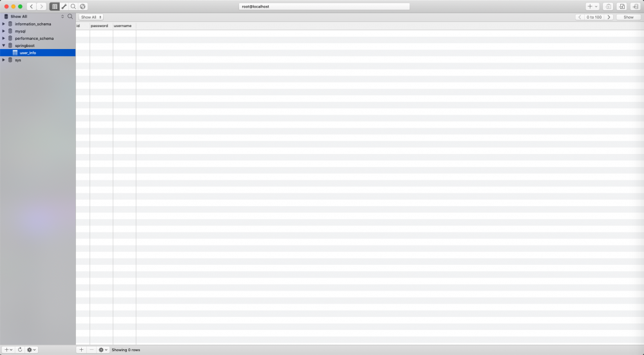The height and width of the screenshot is (355, 644).
Task: Add a new row with the plus button
Action: [81, 350]
